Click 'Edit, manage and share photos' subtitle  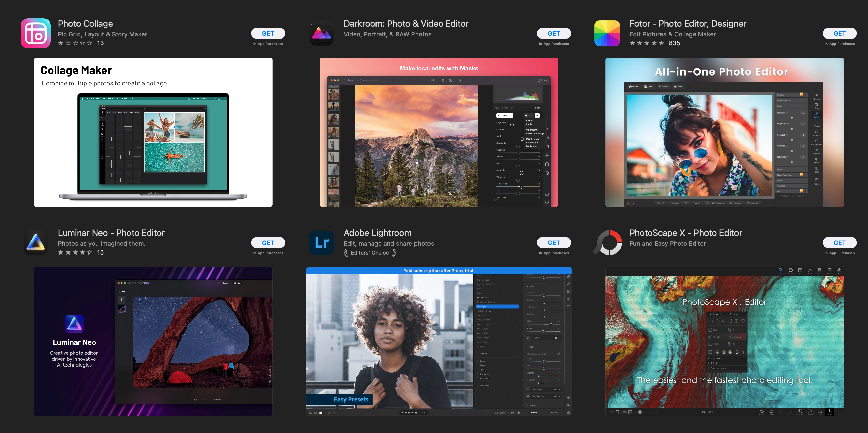(389, 243)
